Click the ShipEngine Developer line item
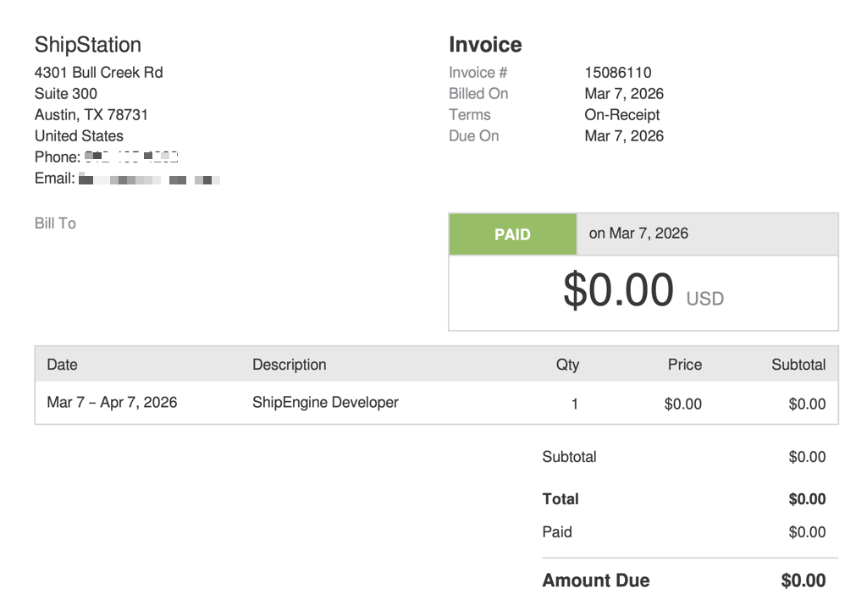 pos(325,403)
